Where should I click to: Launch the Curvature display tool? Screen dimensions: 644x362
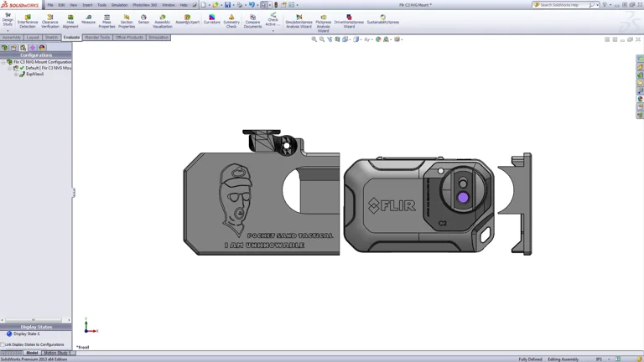(211, 19)
